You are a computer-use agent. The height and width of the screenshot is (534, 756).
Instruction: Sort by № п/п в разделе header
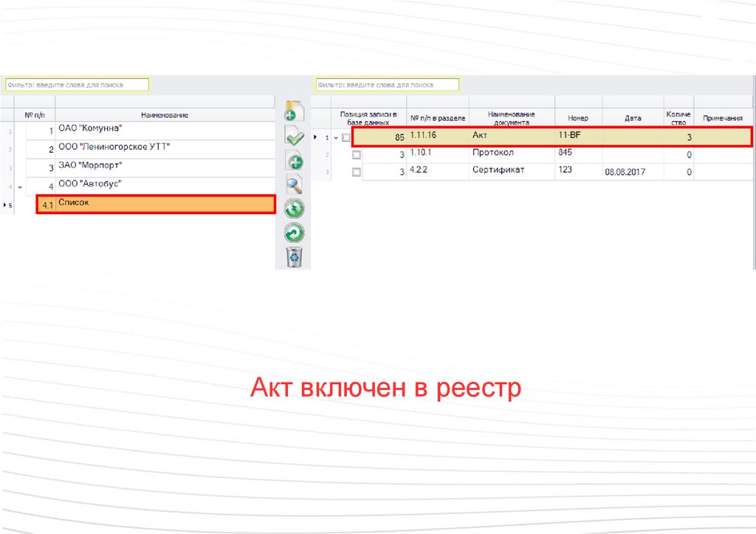[x=438, y=118]
